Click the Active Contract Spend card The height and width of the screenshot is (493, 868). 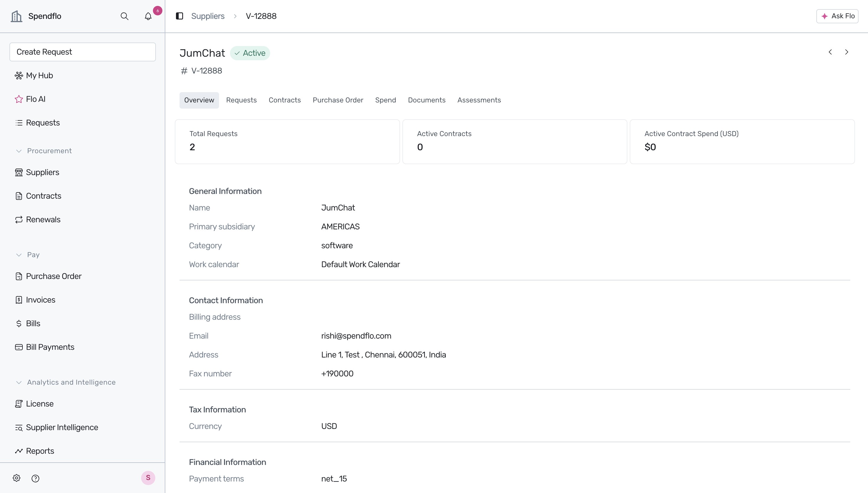742,141
